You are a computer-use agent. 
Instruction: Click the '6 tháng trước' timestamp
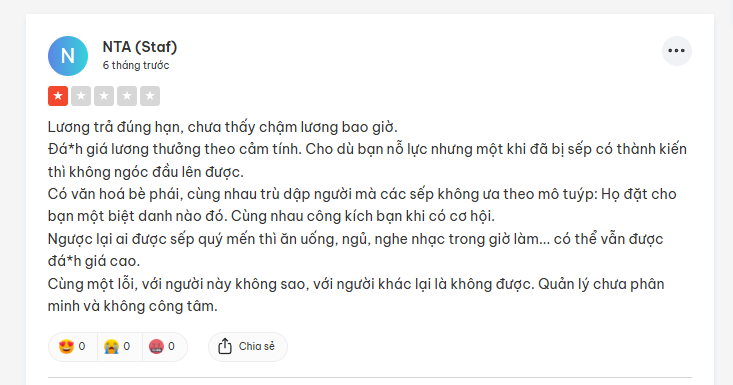tap(136, 65)
